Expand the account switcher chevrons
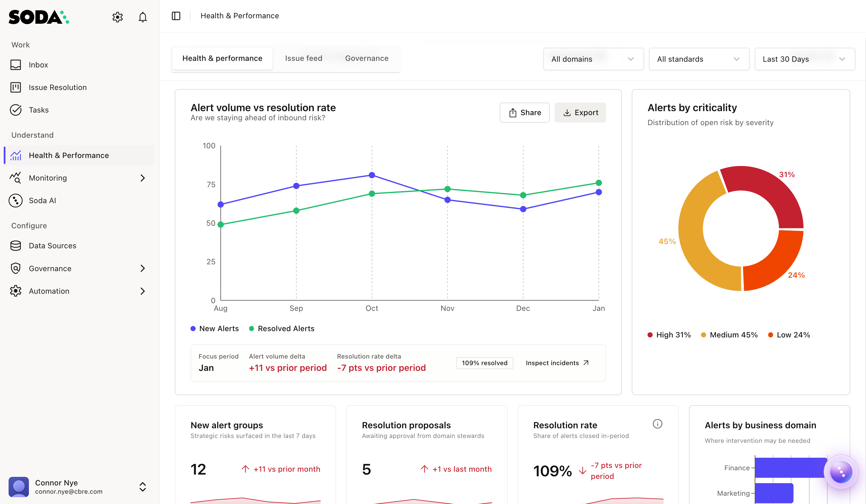Viewport: 866px width, 504px height. (143, 487)
